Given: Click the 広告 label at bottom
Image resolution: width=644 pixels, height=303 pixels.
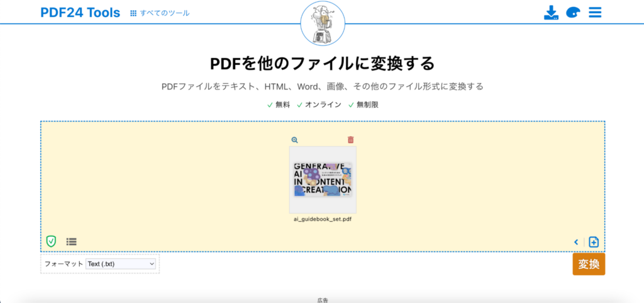Looking at the screenshot, I should click(x=323, y=300).
